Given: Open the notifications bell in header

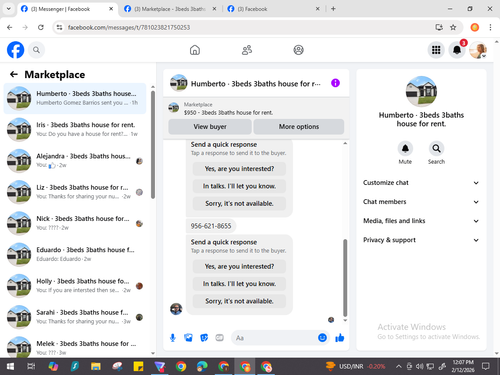Looking at the screenshot, I should tap(457, 50).
